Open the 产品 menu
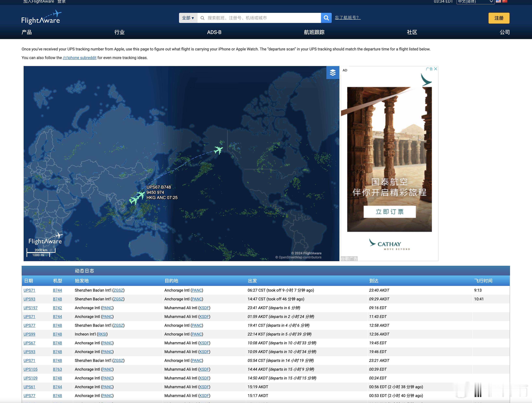532x403 pixels. (x=27, y=32)
